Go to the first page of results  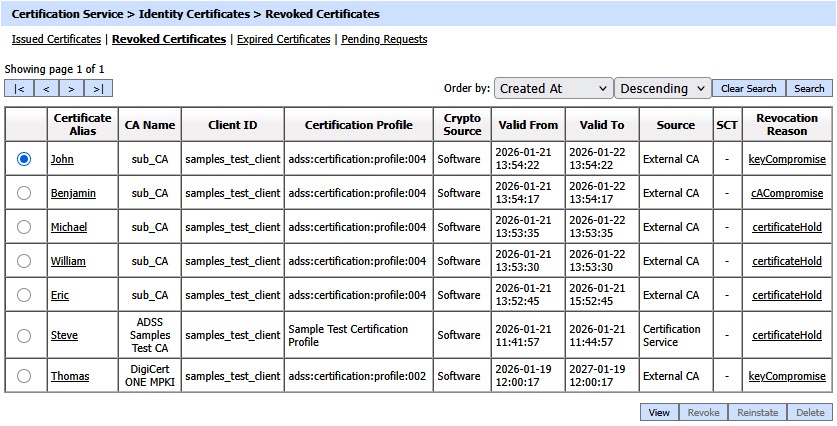pyautogui.click(x=19, y=89)
